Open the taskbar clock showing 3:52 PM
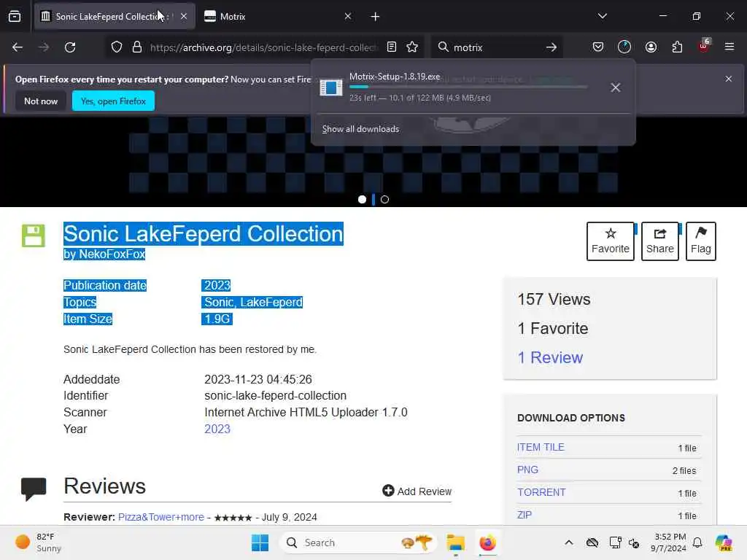The image size is (747, 560). [x=668, y=542]
